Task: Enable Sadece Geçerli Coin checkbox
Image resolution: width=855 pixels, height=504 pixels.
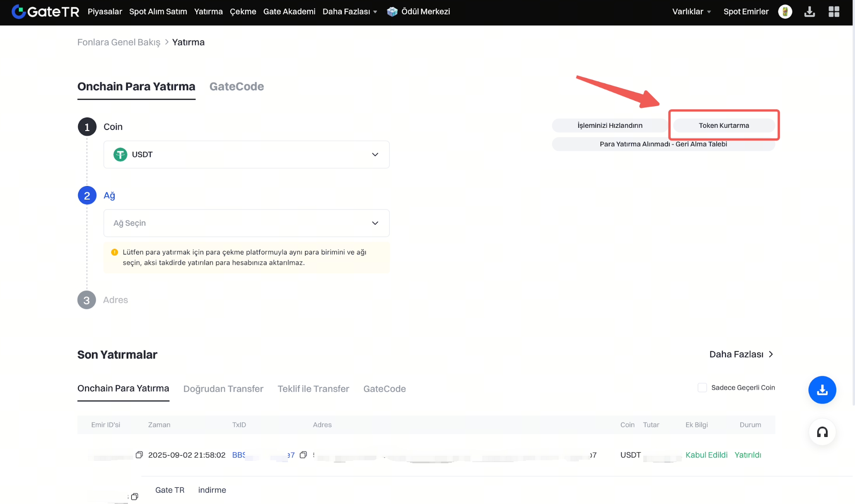Action: [x=702, y=387]
